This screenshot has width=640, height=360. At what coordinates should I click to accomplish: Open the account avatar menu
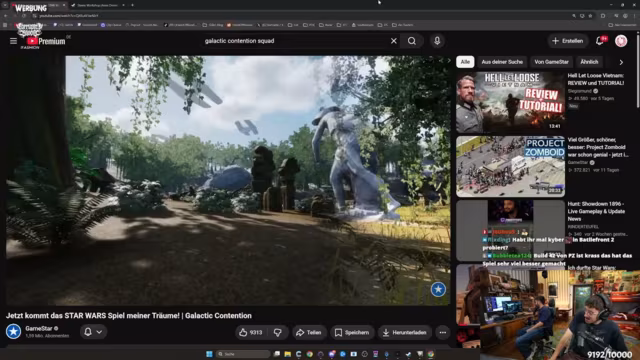621,41
